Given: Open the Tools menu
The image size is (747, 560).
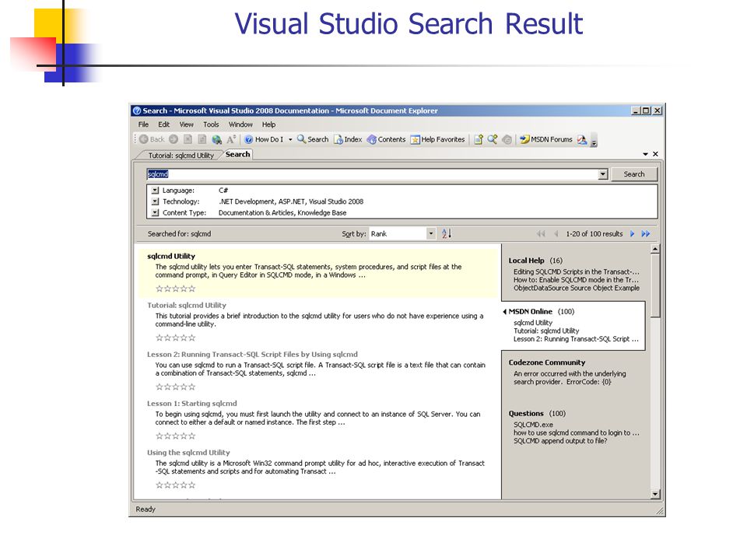Looking at the screenshot, I should coord(211,124).
